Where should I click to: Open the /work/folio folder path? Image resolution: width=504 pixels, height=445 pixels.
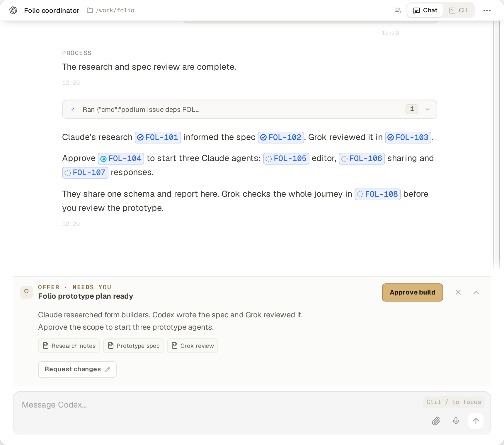111,10
